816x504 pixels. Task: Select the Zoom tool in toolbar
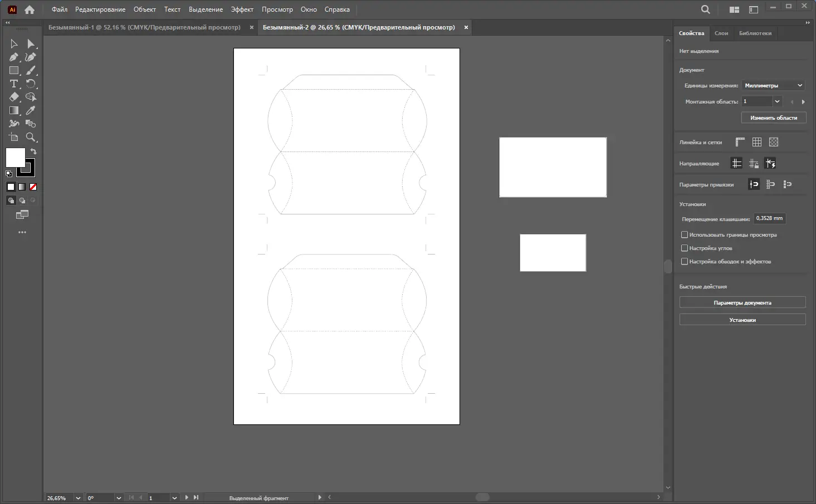[31, 138]
